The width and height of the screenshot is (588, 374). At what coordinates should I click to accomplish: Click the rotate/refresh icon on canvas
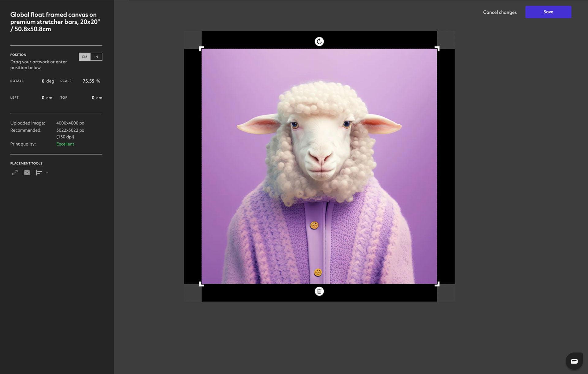(319, 41)
